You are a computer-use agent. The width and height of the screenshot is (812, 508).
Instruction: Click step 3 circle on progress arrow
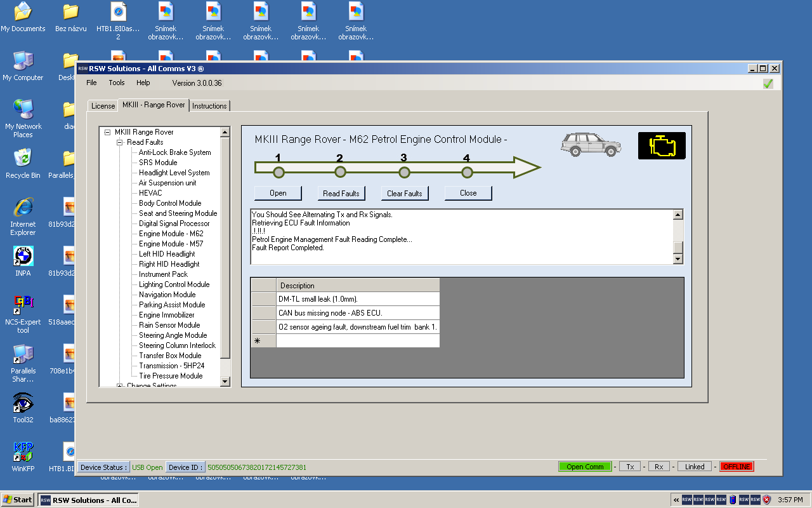coord(403,172)
